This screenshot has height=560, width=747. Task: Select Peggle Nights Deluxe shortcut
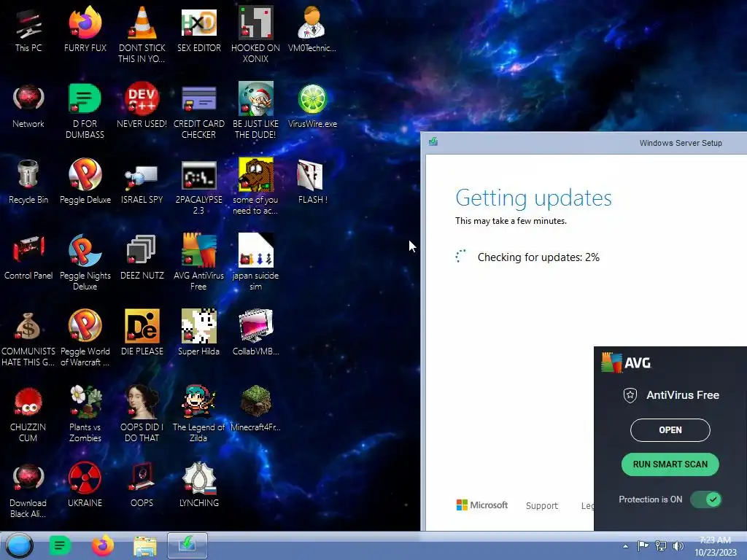pyautogui.click(x=85, y=262)
